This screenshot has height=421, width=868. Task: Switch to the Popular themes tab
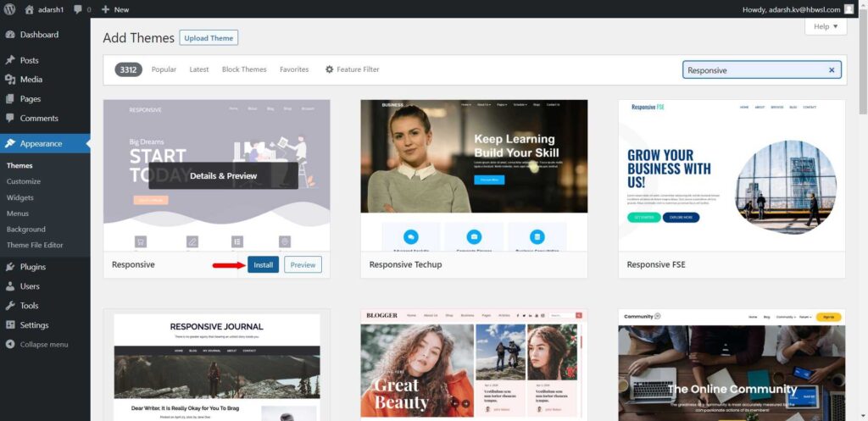164,69
